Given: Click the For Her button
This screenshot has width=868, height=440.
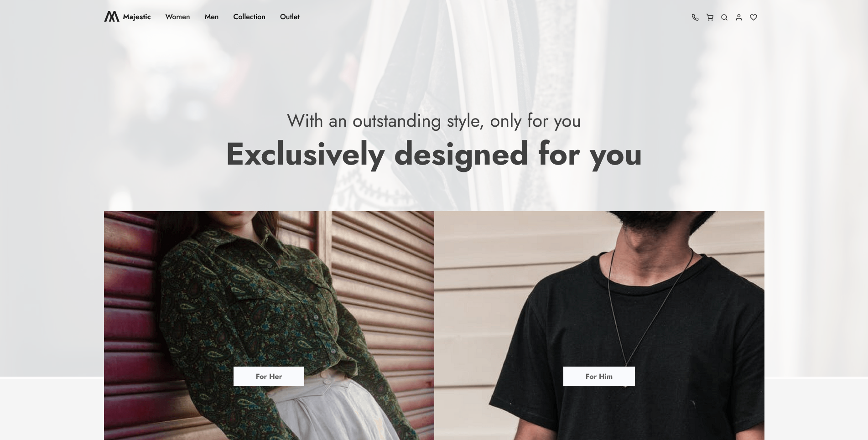Looking at the screenshot, I should coord(269,376).
